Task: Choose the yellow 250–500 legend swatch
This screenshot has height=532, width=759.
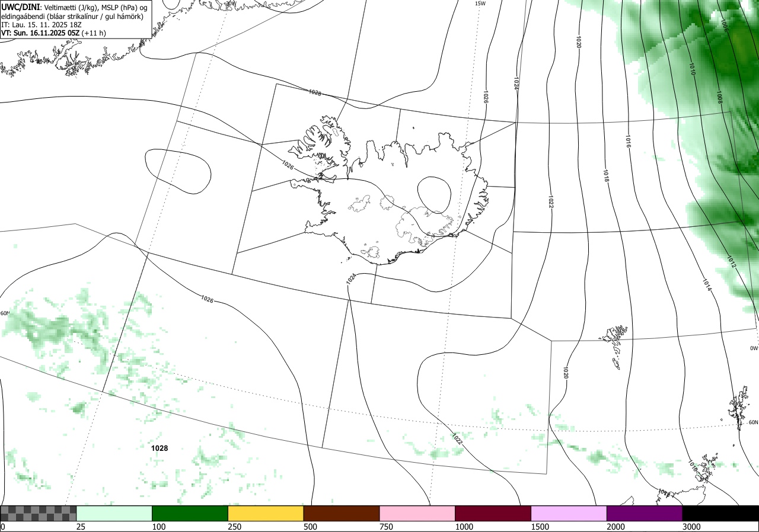Action: pos(266,513)
